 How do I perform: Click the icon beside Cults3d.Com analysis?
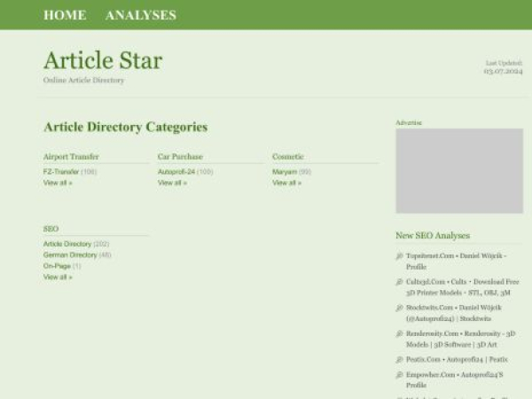click(399, 282)
